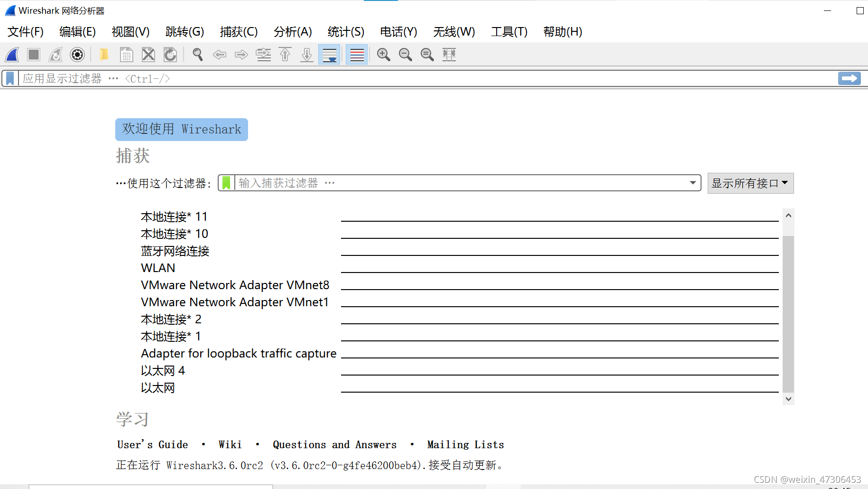Click restart current capture icon
The height and width of the screenshot is (489, 868).
pyautogui.click(x=55, y=55)
